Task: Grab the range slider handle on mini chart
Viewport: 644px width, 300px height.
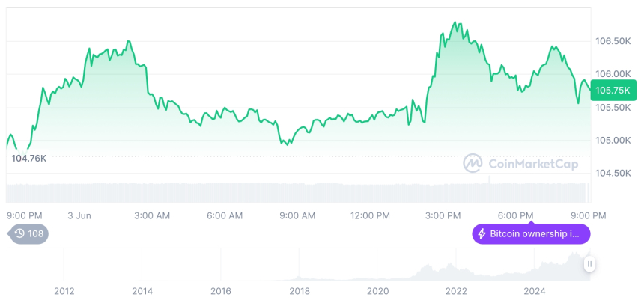Action: [590, 264]
